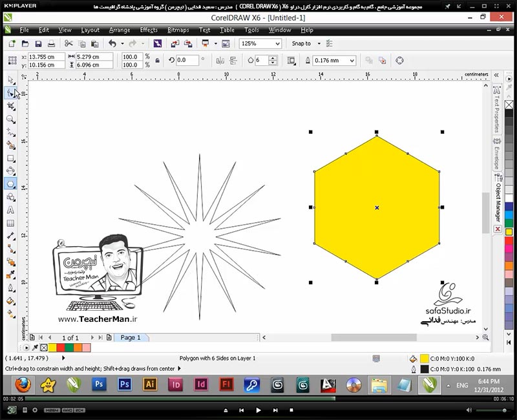
Task: Select the Fill bucket tool
Action: (10, 301)
